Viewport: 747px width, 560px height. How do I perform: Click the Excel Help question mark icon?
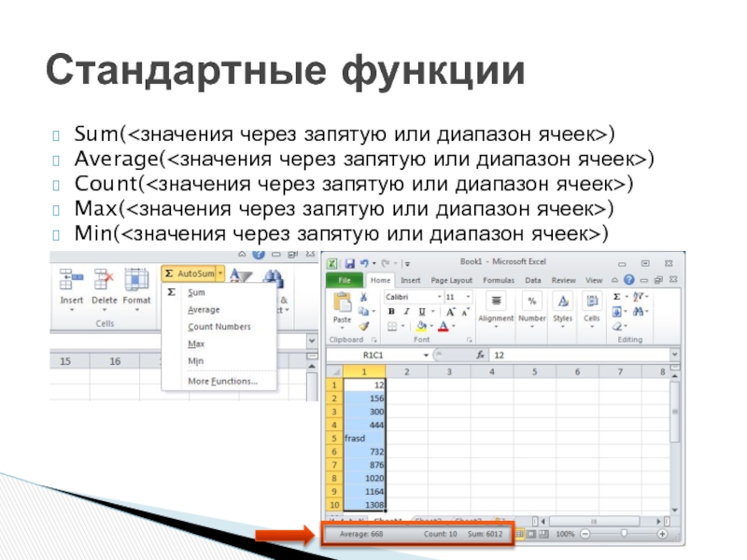pyautogui.click(x=627, y=280)
